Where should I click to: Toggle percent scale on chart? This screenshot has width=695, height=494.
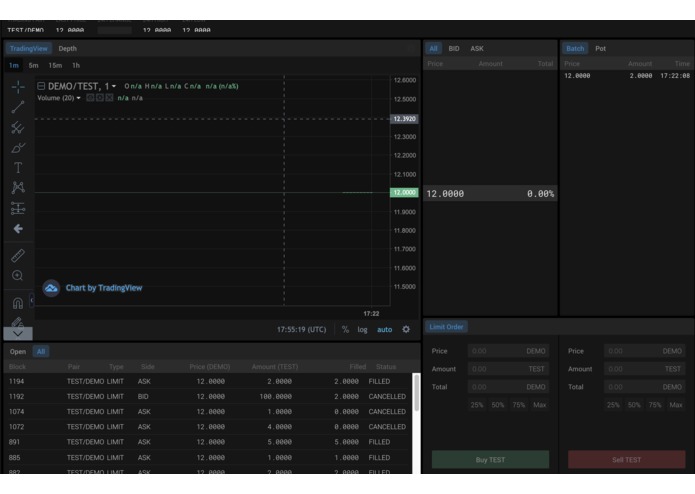tap(345, 329)
